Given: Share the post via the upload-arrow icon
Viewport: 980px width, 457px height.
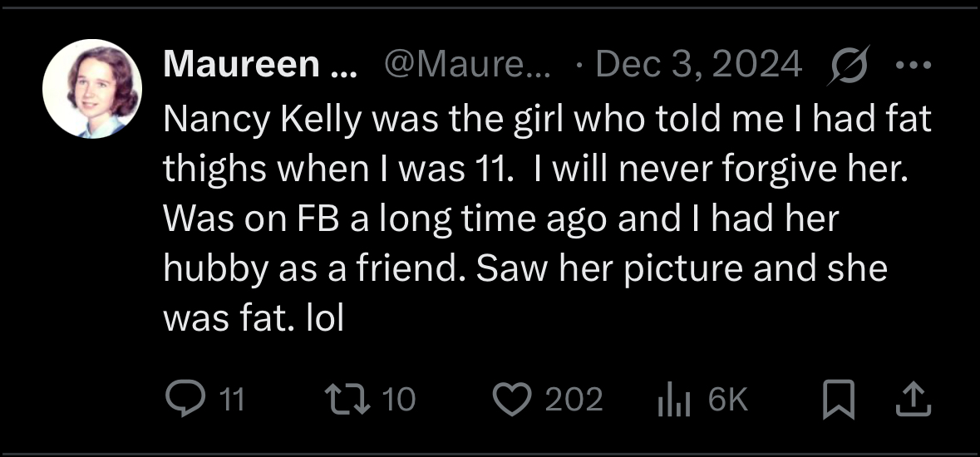Looking at the screenshot, I should (914, 399).
